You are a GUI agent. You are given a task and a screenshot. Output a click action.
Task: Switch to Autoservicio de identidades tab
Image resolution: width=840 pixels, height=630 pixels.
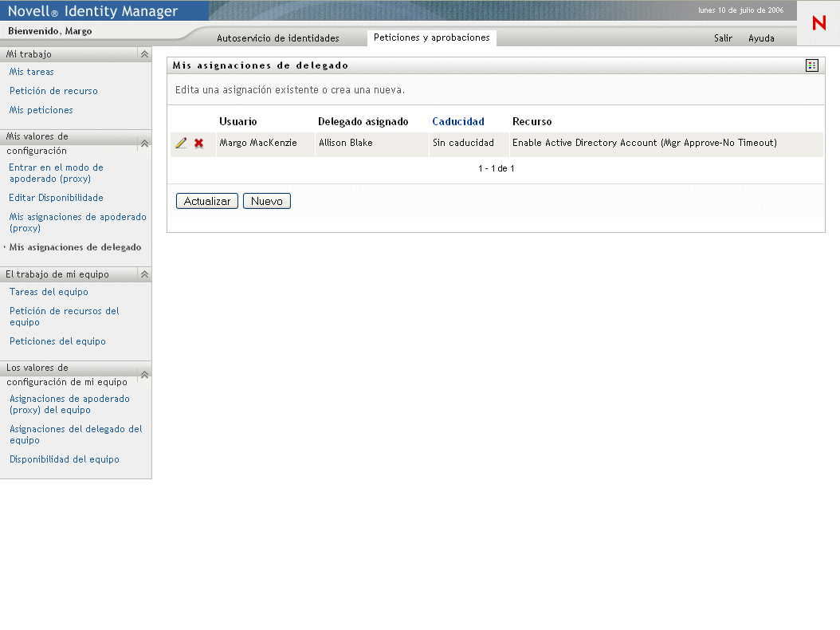(278, 38)
